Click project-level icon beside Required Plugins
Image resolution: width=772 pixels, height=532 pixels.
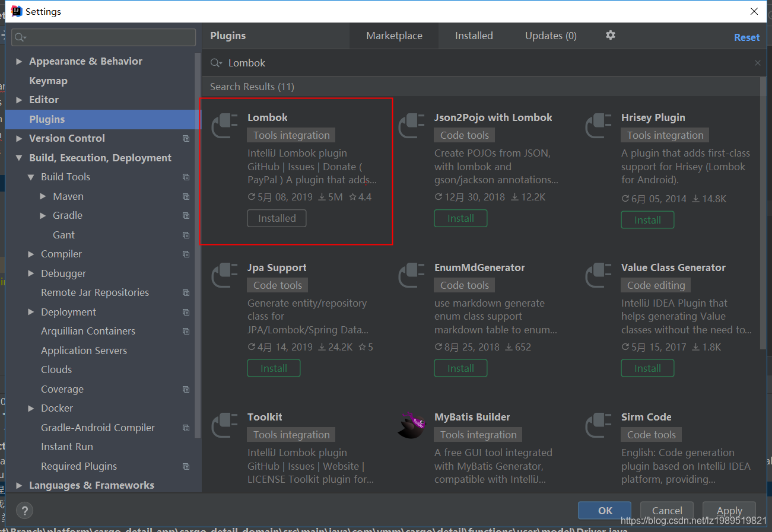pyautogui.click(x=186, y=466)
